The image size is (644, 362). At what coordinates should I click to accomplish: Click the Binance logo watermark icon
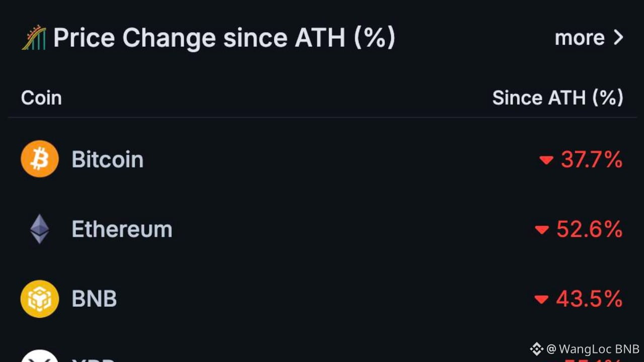pos(536,349)
